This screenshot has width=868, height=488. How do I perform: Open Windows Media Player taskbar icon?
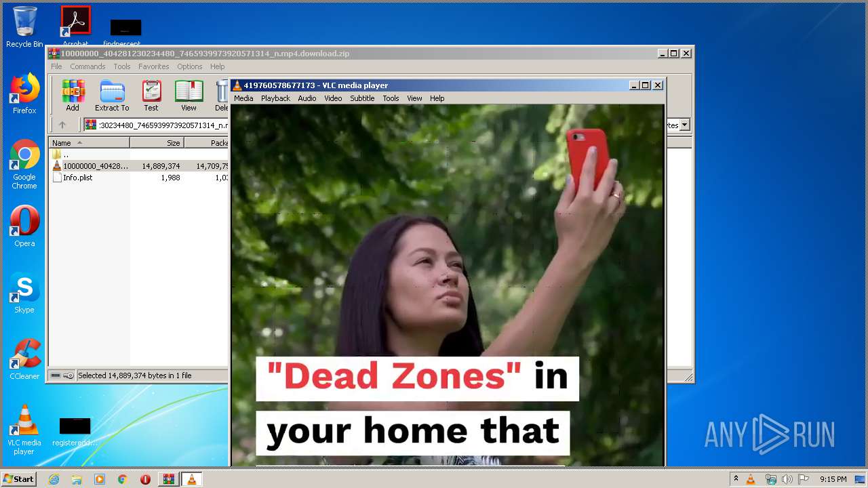tap(100, 479)
